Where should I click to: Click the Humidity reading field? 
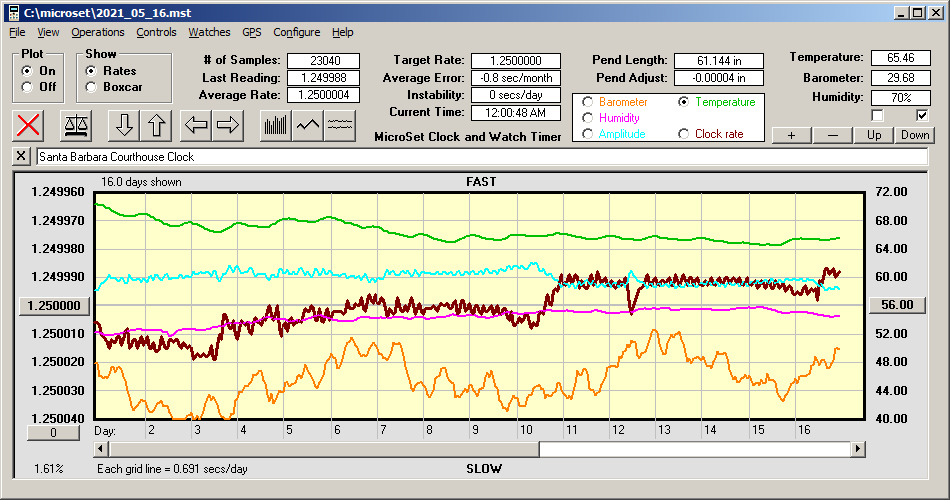coord(900,98)
